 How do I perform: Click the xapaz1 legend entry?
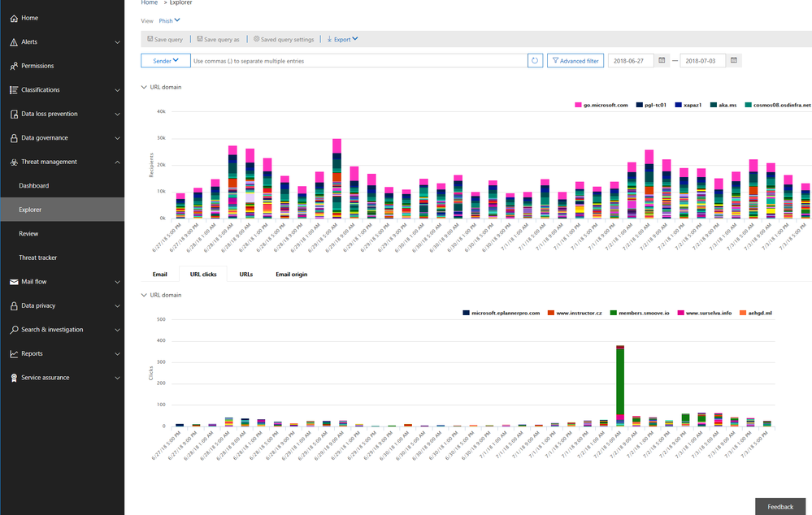pyautogui.click(x=688, y=105)
